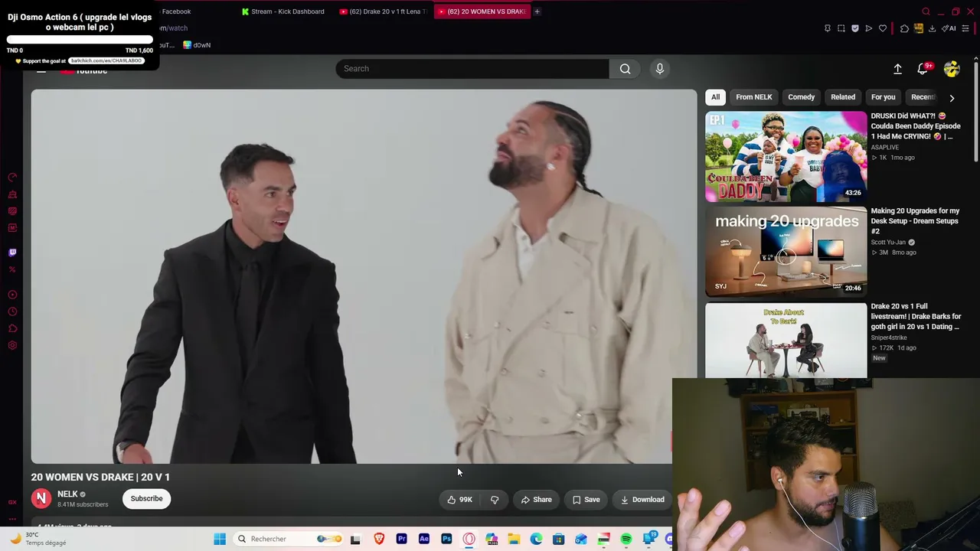The image size is (980, 551).
Task: Open the ad blocker shield icon
Action: 855,28
